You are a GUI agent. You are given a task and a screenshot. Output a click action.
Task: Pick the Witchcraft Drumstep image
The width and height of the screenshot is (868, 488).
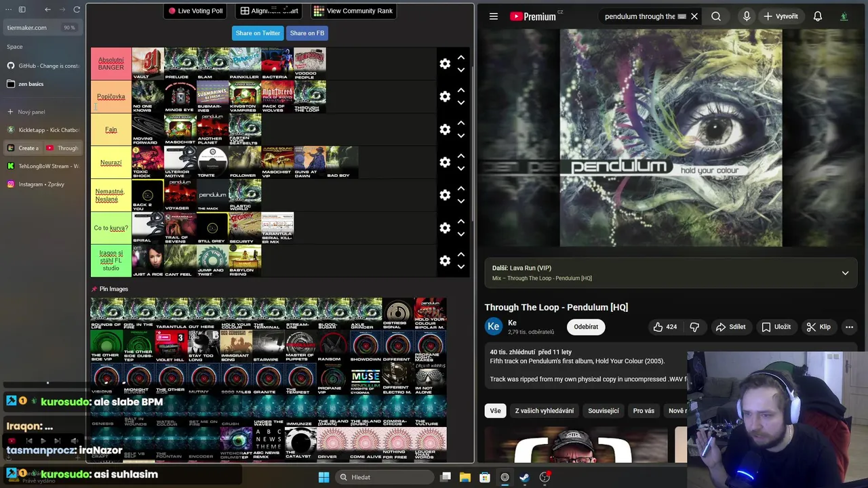tap(236, 444)
